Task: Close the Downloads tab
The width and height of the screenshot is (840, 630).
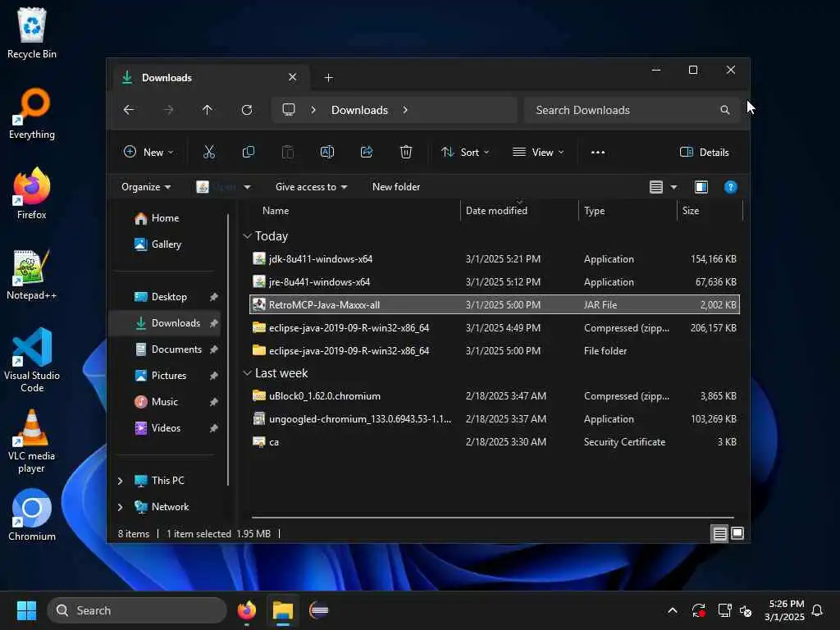Action: coord(293,77)
